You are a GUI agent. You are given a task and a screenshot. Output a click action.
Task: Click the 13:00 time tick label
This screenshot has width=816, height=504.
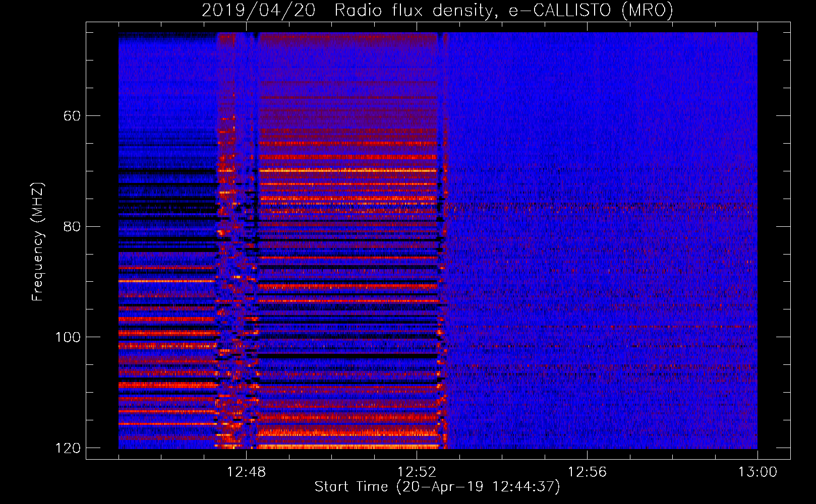[757, 472]
